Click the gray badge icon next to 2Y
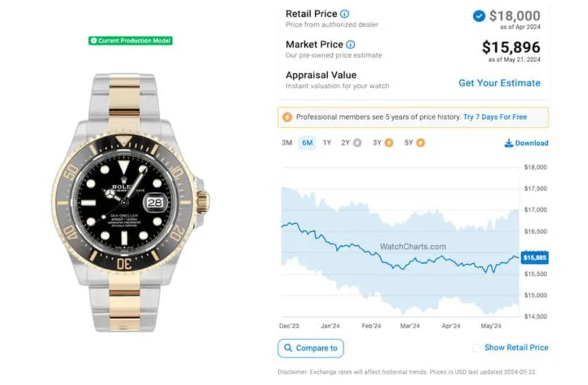Screen dimensions: 588x385 [358, 143]
